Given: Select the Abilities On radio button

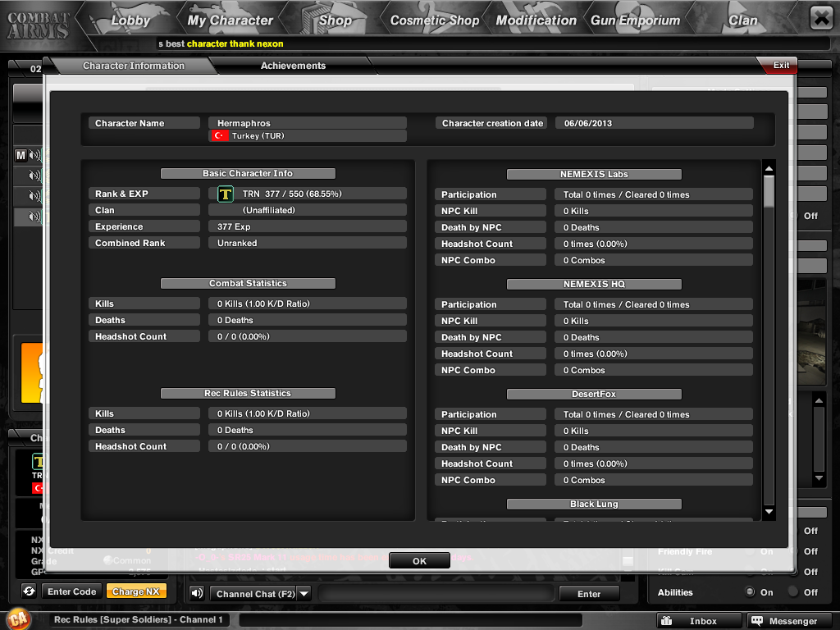Looking at the screenshot, I should [750, 592].
